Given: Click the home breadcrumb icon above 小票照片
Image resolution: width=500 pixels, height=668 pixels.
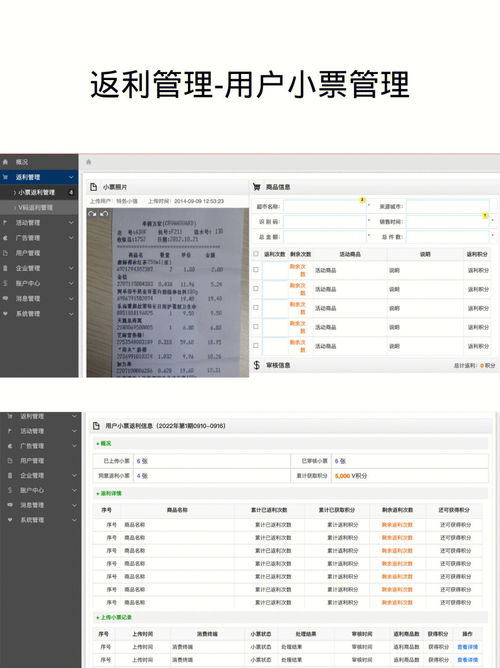Looking at the screenshot, I should pyautogui.click(x=89, y=162).
